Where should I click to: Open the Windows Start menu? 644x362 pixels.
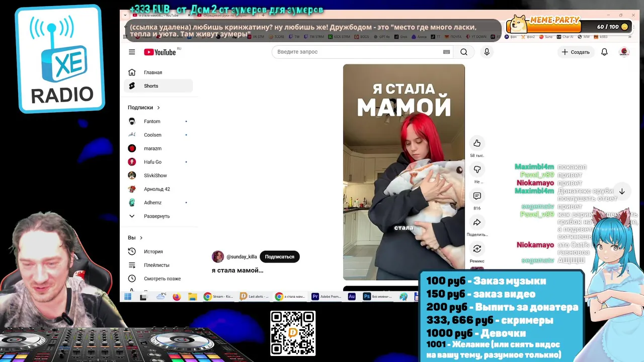127,297
